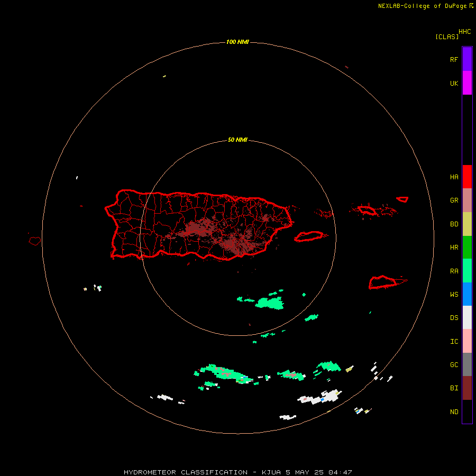Click the UK magenta legend swatch
The height and width of the screenshot is (476, 476).
[467, 83]
